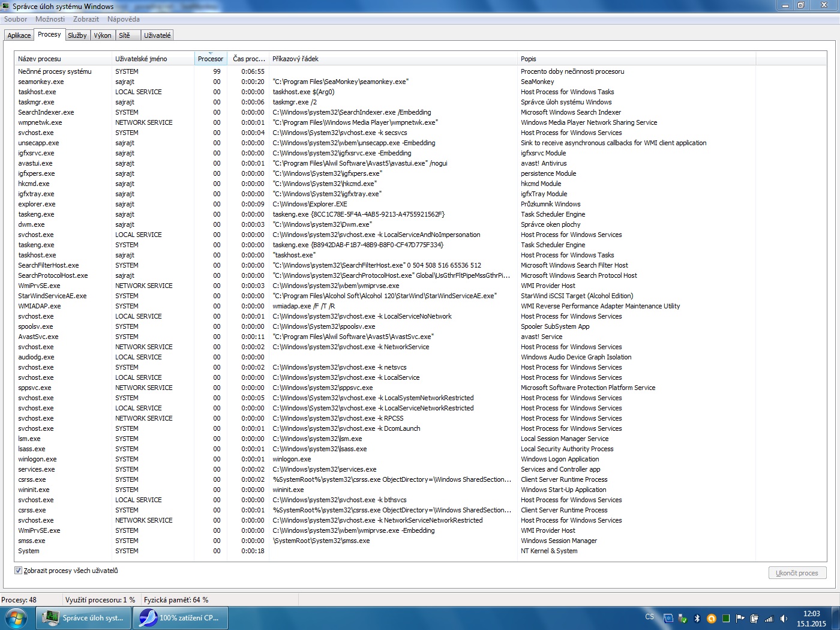Select the services.exe process
The image size is (840, 630).
coord(420,469)
